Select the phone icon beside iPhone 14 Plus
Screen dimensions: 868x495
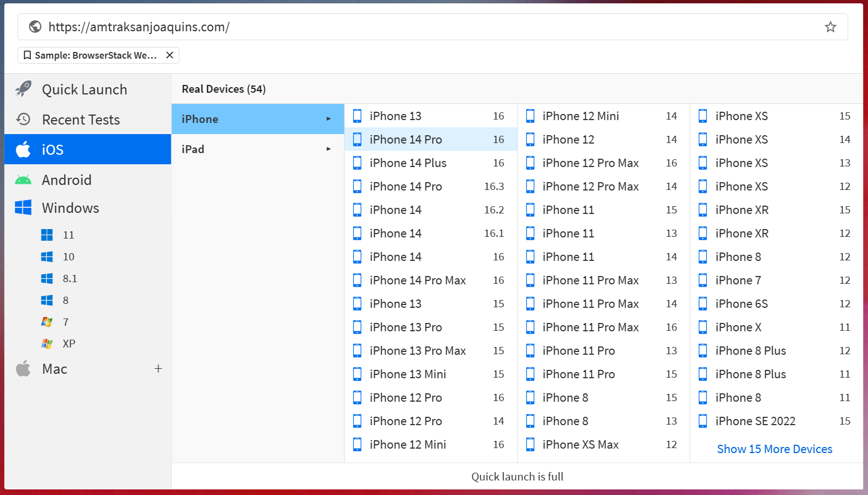tap(357, 163)
